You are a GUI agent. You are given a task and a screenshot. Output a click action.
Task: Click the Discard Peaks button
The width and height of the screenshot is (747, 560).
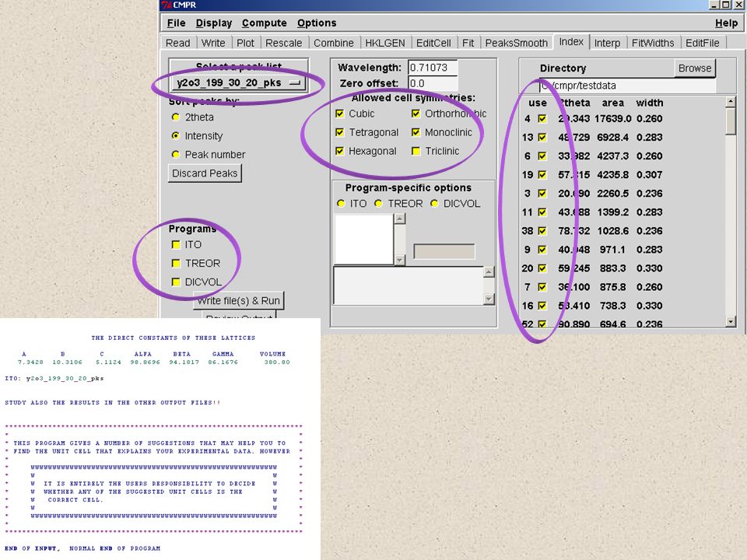click(205, 173)
